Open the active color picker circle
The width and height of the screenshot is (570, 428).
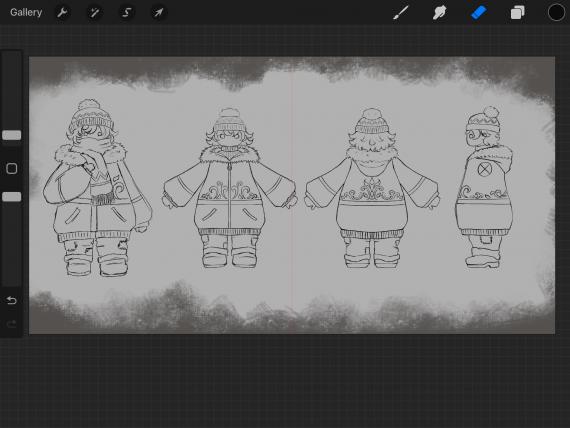(x=556, y=13)
